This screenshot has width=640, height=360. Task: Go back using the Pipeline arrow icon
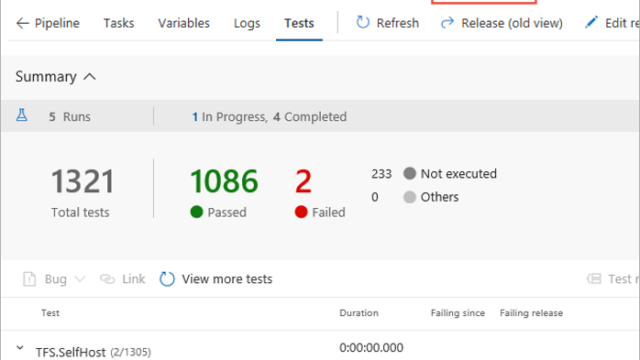point(22,23)
